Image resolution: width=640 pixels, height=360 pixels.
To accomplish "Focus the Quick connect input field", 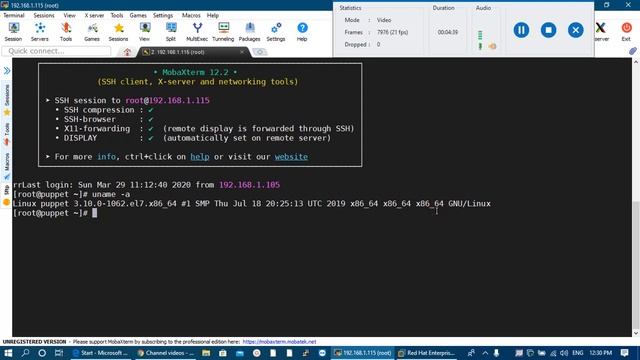I will [x=56, y=51].
